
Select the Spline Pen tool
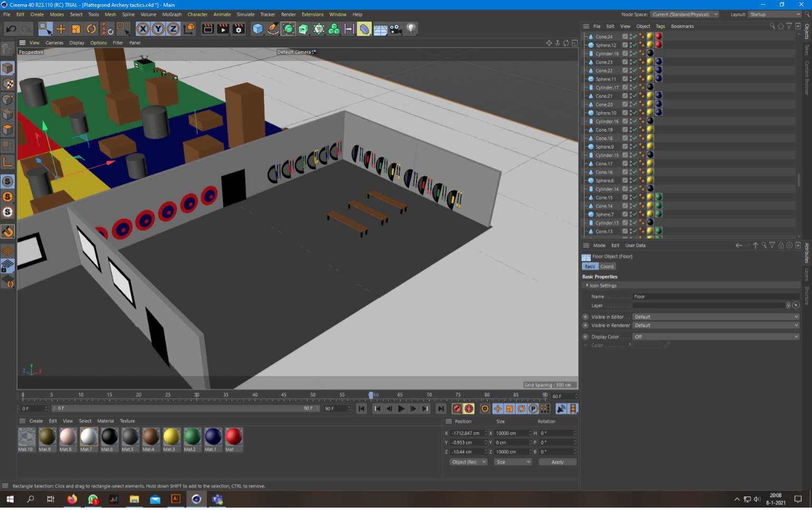click(x=273, y=29)
